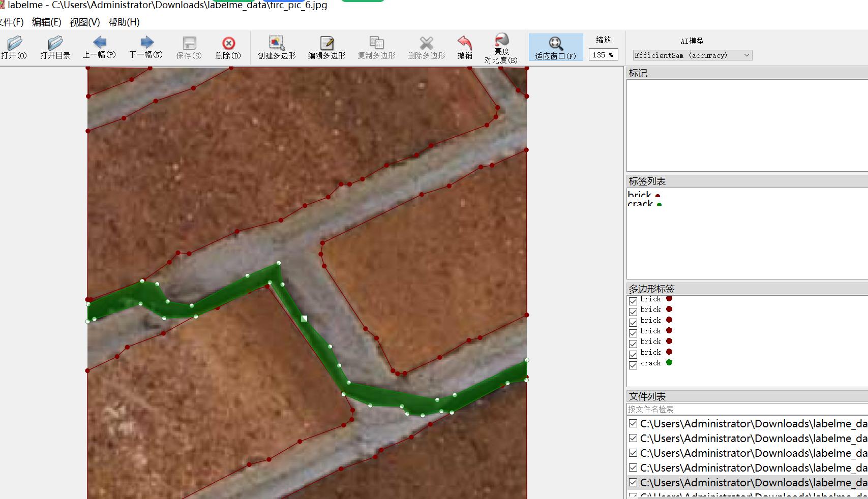Select the Edit Polygon (编辑多边形) tool
The height and width of the screenshot is (499, 868).
326,43
